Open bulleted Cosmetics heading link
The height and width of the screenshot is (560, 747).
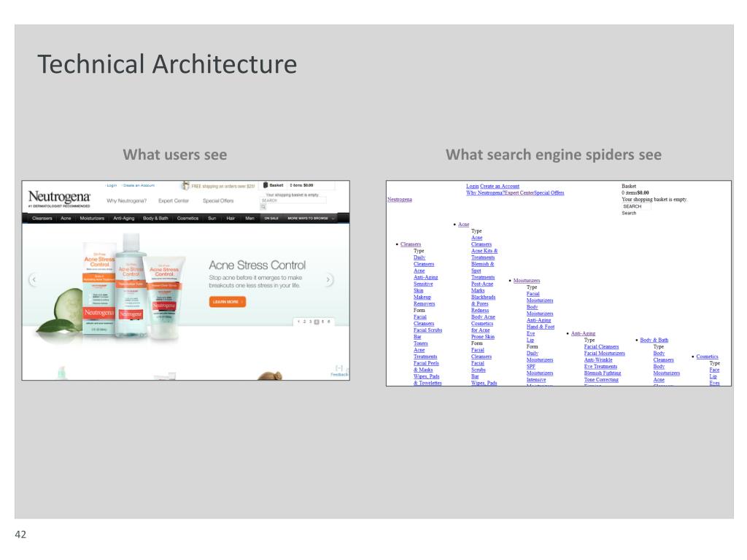tap(707, 357)
